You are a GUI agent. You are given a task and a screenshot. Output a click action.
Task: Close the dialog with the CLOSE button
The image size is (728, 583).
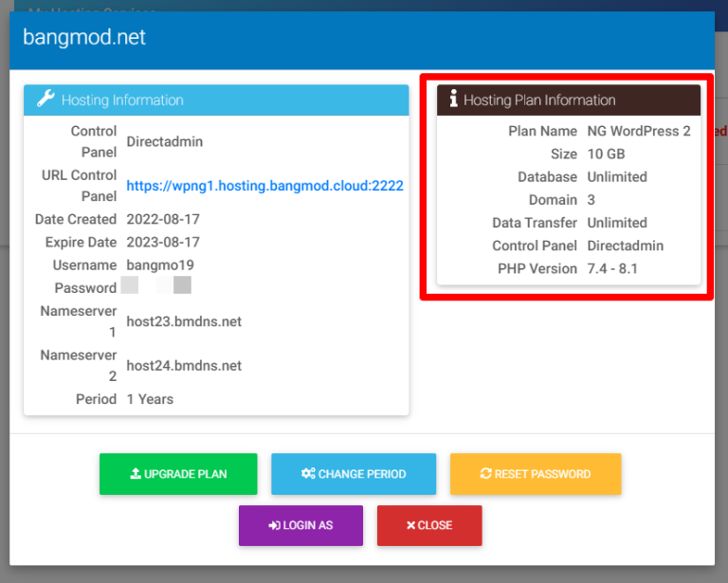pyautogui.click(x=429, y=525)
